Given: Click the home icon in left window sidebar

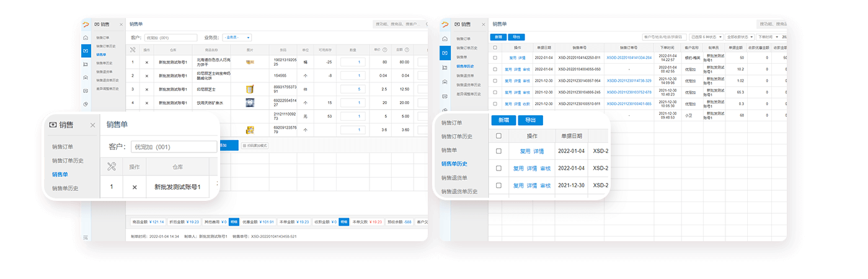Looking at the screenshot, I should 86,38.
